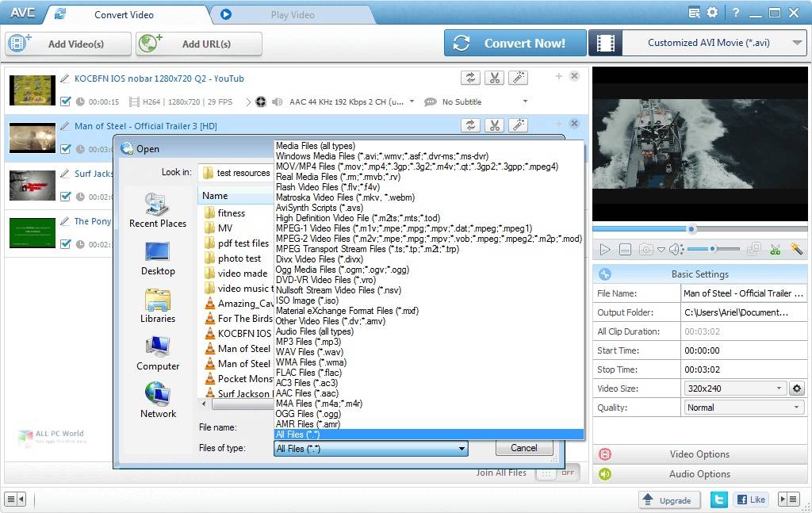
Task: Select the magic wand effects icon under the preview
Action: coord(797,249)
